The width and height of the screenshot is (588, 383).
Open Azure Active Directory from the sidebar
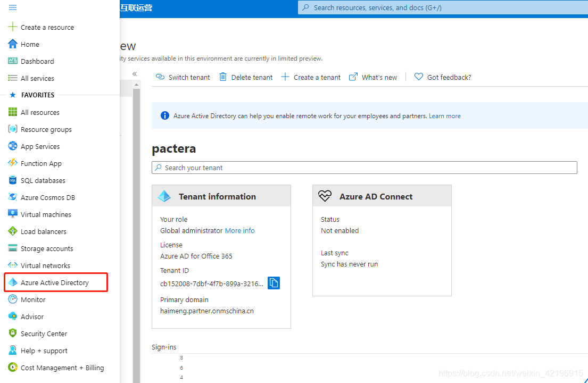pyautogui.click(x=56, y=282)
